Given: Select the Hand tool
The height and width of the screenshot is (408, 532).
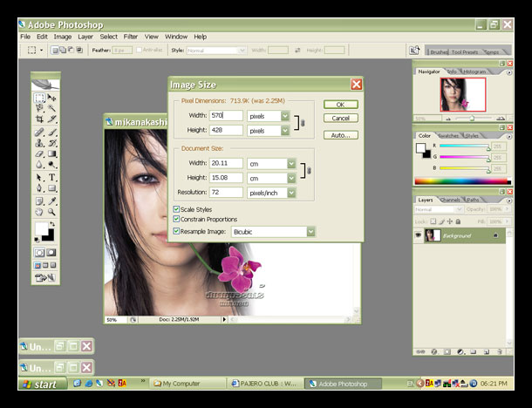Looking at the screenshot, I should coord(40,211).
